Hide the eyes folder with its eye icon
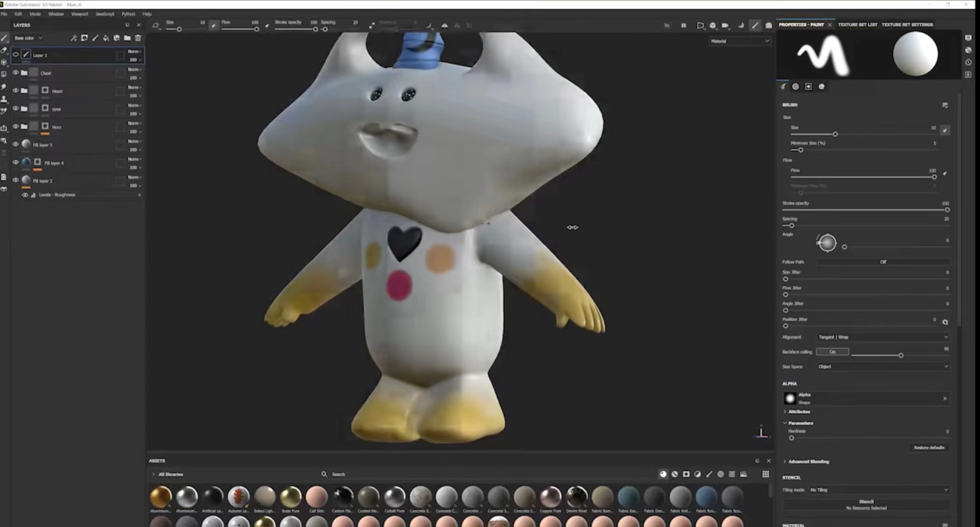The height and width of the screenshot is (527, 980). click(x=16, y=109)
